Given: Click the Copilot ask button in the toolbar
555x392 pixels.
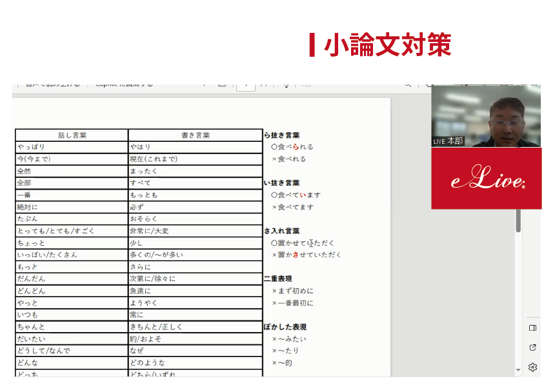Looking at the screenshot, I should pyautogui.click(x=124, y=84).
